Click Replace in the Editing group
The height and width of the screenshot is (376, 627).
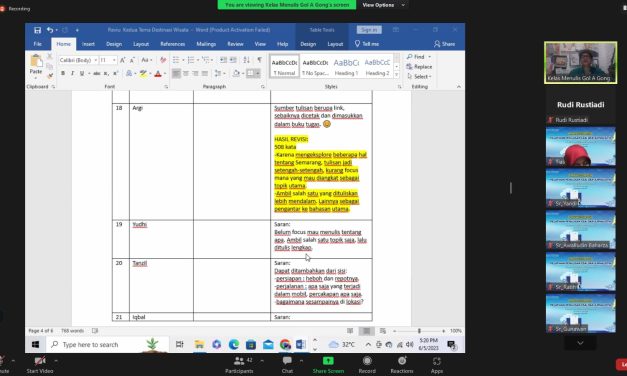[419, 67]
